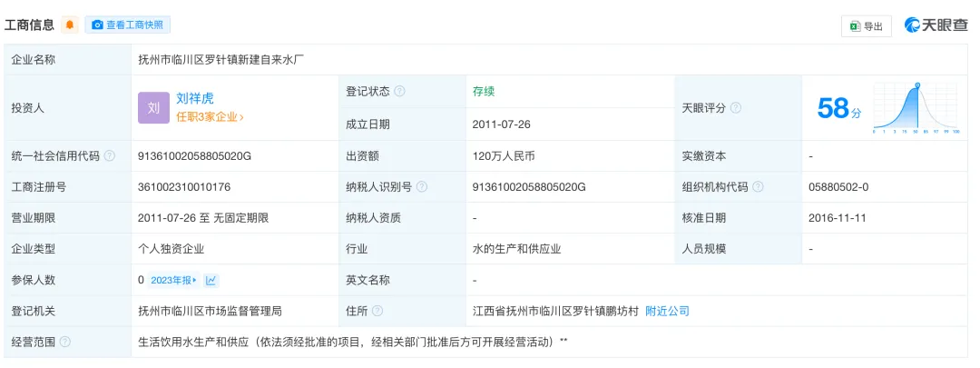
Task: Open 附近公司 nearby companies link
Action: (667, 312)
